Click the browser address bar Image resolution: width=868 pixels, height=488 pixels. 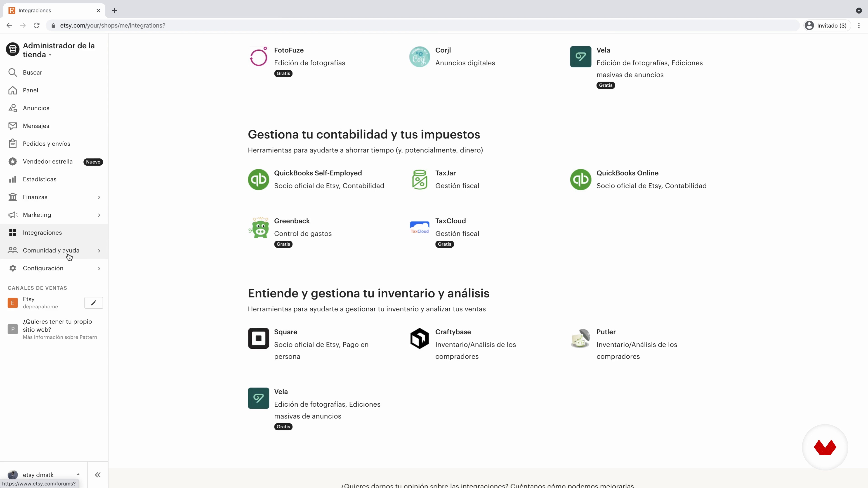tap(423, 26)
